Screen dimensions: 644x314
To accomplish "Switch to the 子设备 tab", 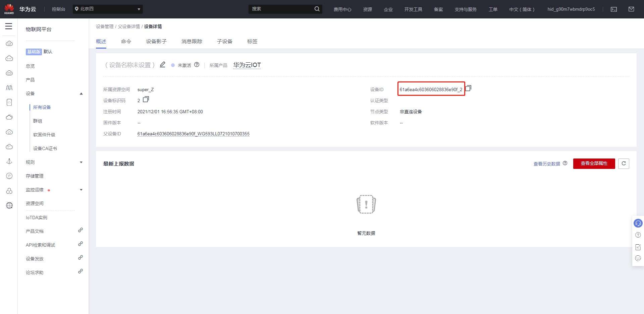I will click(x=224, y=42).
